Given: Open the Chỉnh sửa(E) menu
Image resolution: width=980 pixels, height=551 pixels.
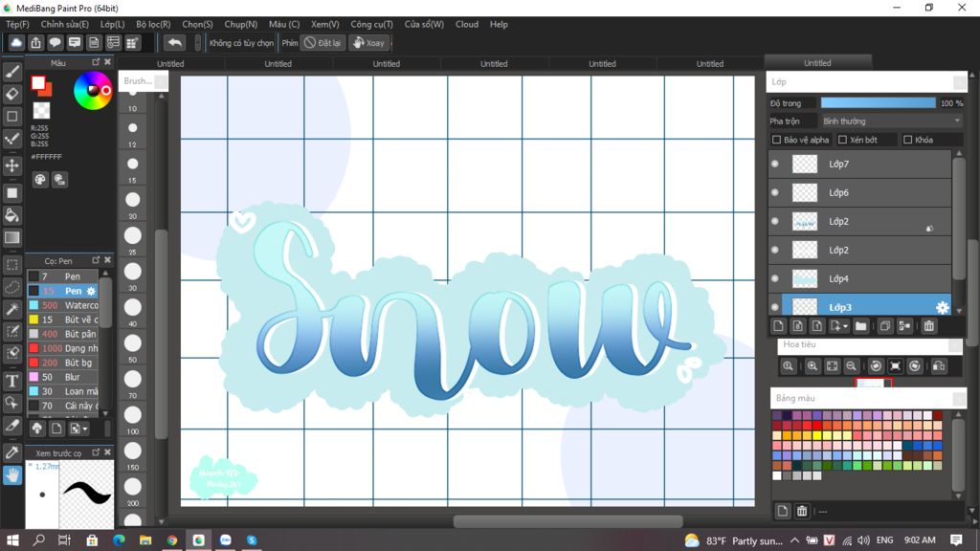Looking at the screenshot, I should click(x=65, y=24).
